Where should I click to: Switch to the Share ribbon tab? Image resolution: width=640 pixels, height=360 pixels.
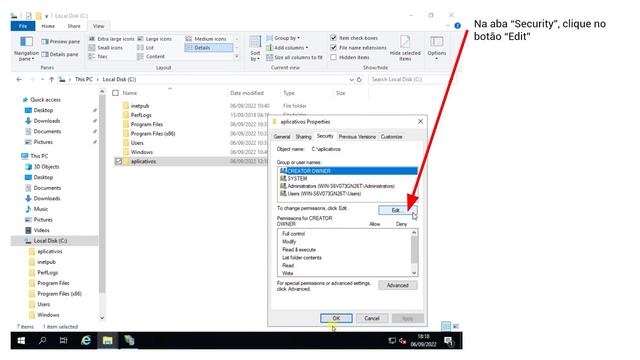click(x=74, y=26)
